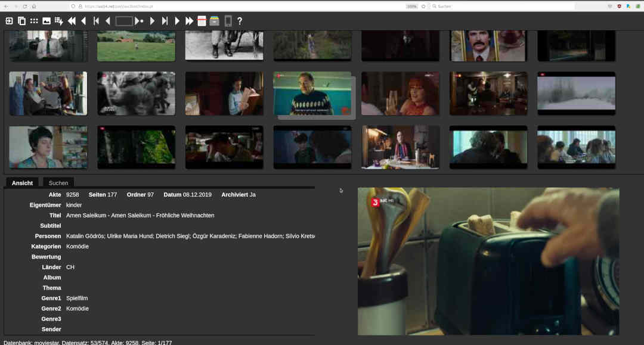644x345 pixels.
Task: Select black-and-white soldiers thumbnail
Action: (x=136, y=94)
